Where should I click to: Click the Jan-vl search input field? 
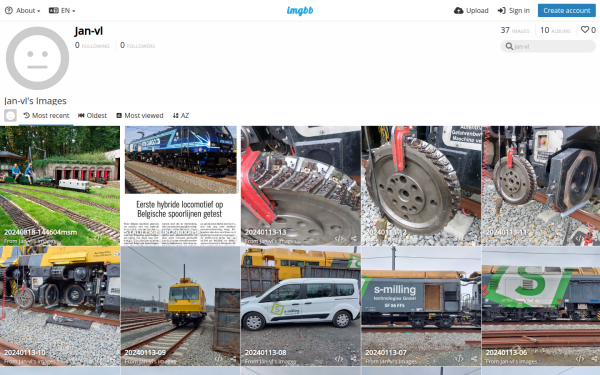548,46
